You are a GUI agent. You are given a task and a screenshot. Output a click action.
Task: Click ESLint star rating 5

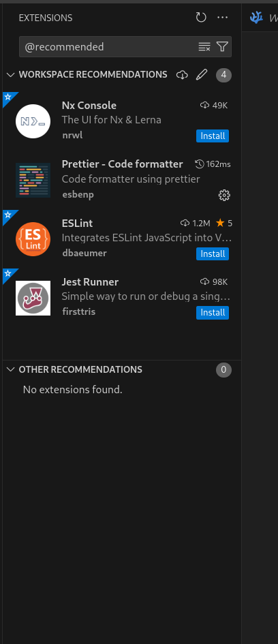[x=224, y=224]
